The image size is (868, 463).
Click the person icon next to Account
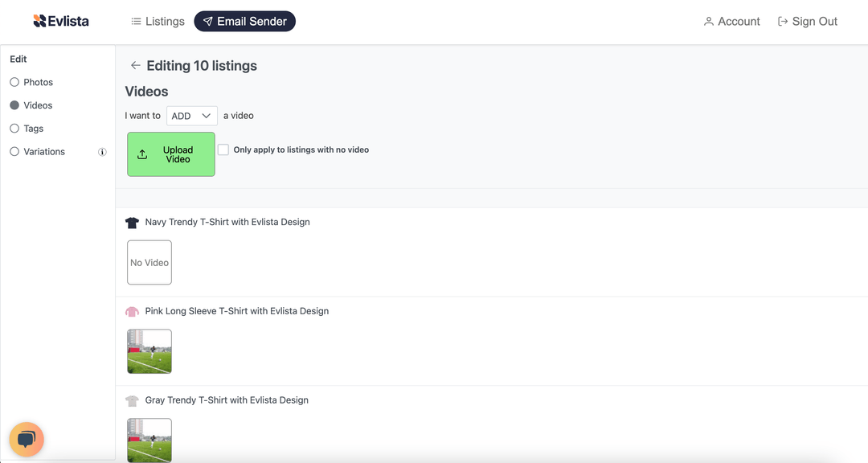point(708,21)
